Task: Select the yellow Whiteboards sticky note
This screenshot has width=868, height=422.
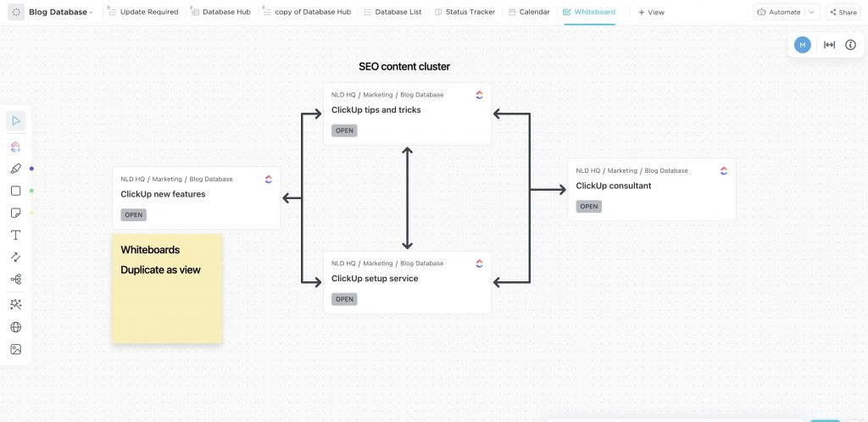Action: tap(167, 288)
